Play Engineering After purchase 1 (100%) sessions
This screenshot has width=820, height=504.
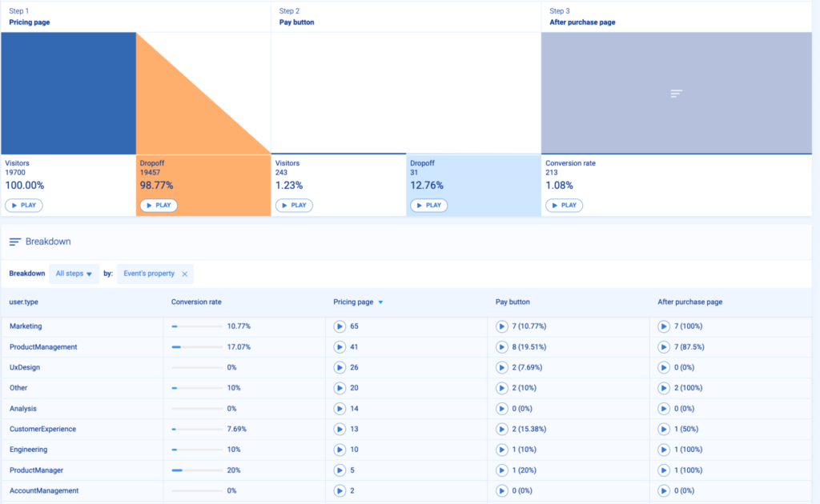664,450
